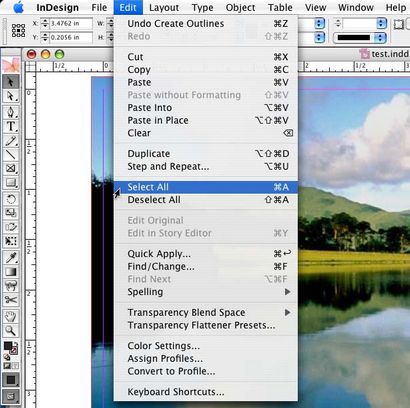This screenshot has width=410, height=408.
Task: Select the Gradient tool
Action: [11, 272]
